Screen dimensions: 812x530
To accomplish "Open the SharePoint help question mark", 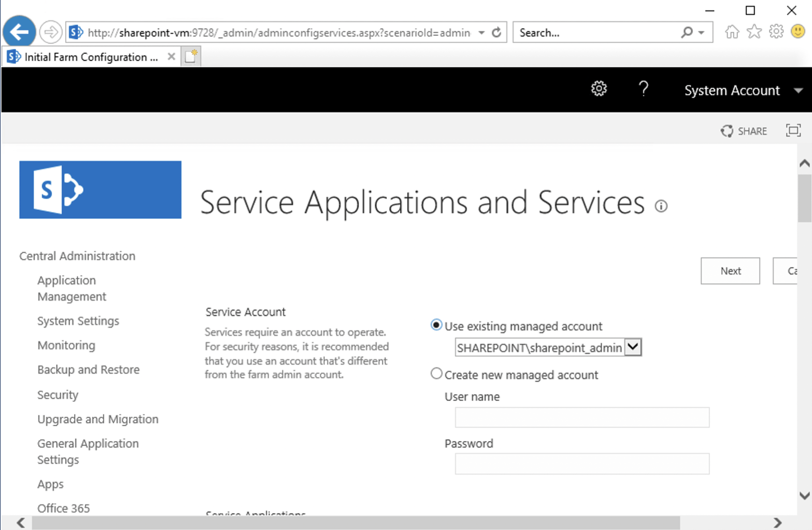I will 643,89.
